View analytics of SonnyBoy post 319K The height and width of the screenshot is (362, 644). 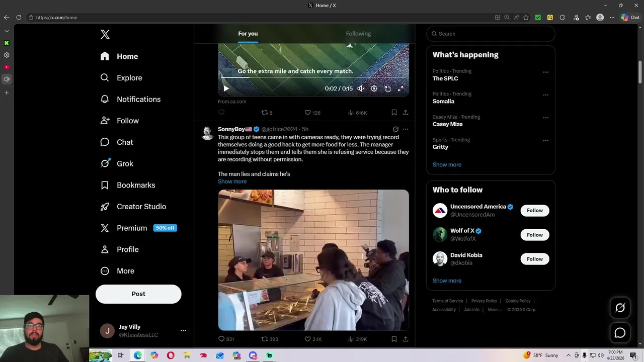(x=357, y=339)
